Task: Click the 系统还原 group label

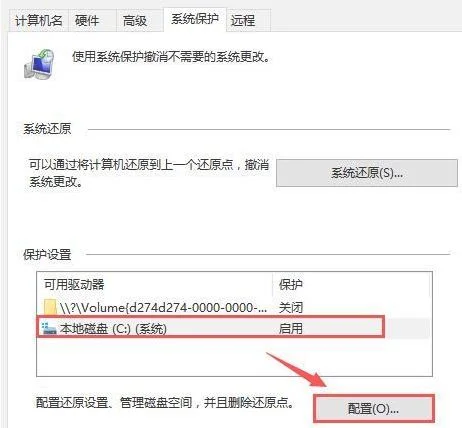Action: tap(47, 129)
